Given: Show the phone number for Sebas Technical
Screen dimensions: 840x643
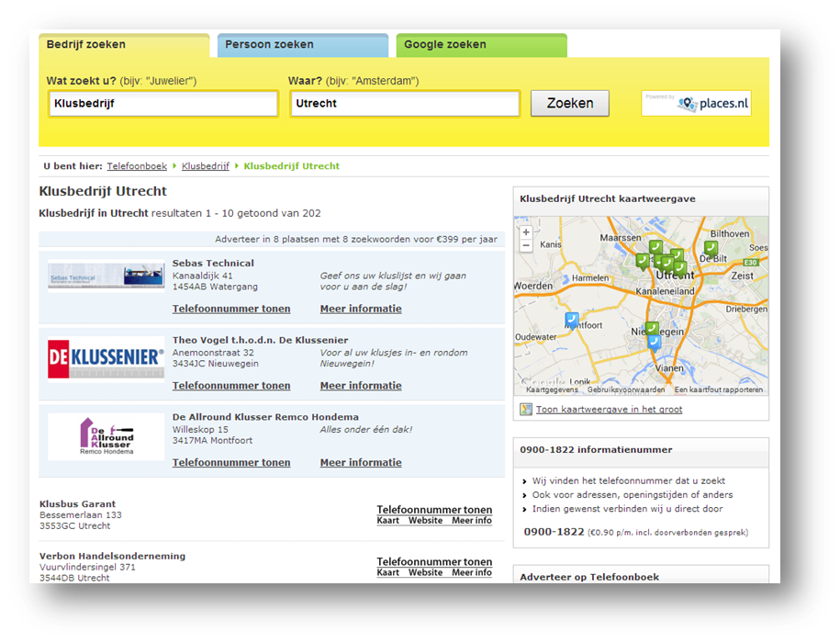Looking at the screenshot, I should [x=231, y=309].
